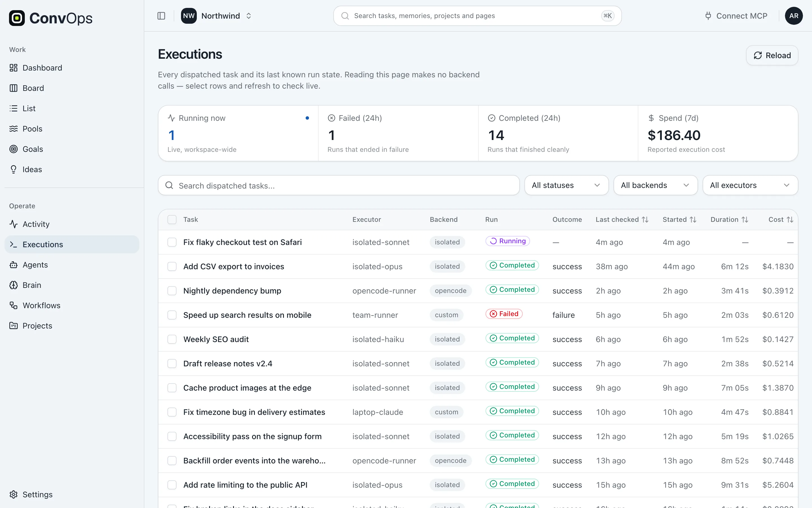Image resolution: width=812 pixels, height=508 pixels.
Task: Check the Draft release notes v2.4 checkbox
Action: point(172,364)
